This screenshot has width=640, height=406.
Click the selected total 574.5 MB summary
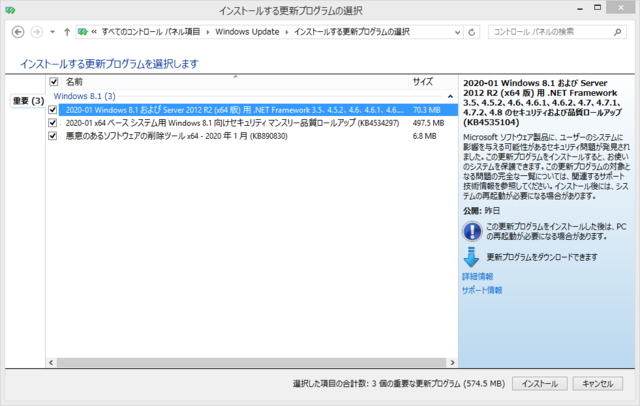click(x=399, y=384)
